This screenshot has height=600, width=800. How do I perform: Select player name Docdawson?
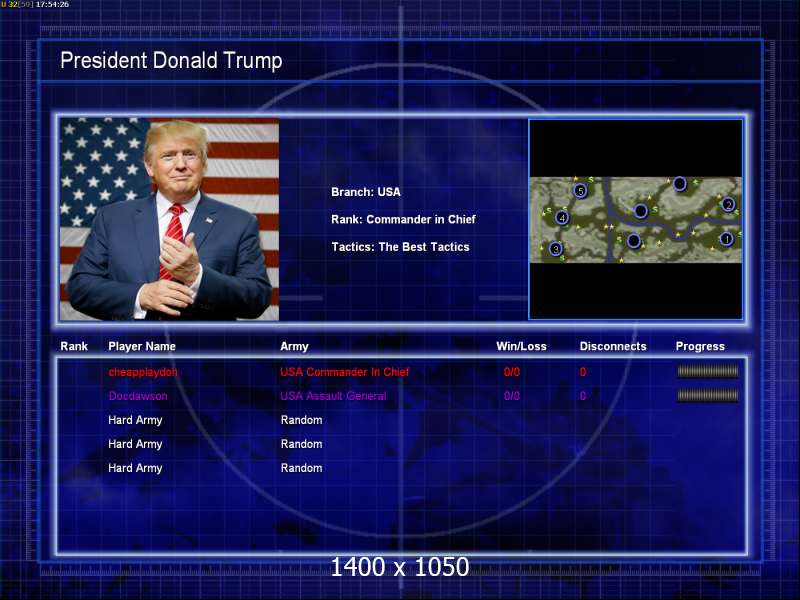pyautogui.click(x=138, y=396)
